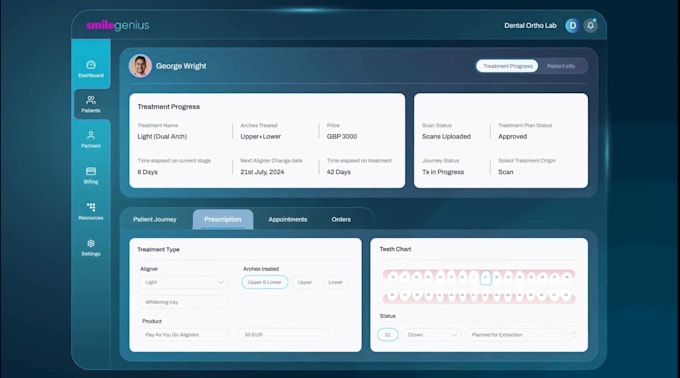Click the 50 EUR price field
680x378 pixels.
point(284,335)
